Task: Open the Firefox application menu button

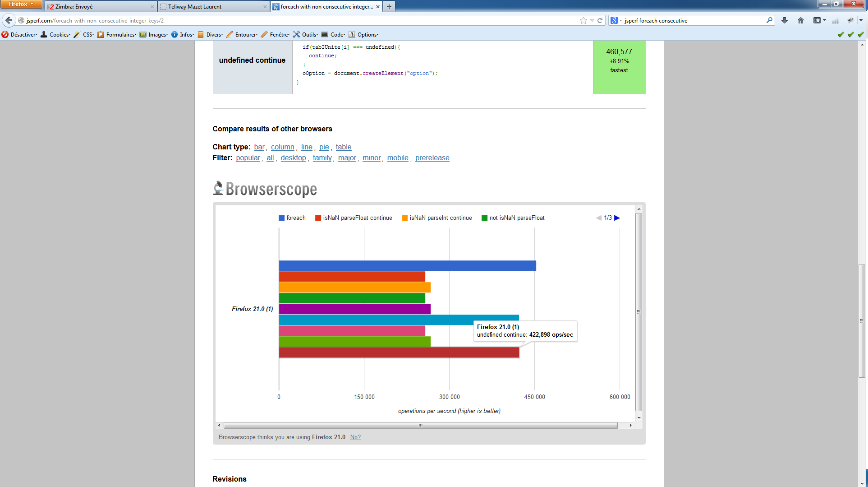Action: coord(21,4)
